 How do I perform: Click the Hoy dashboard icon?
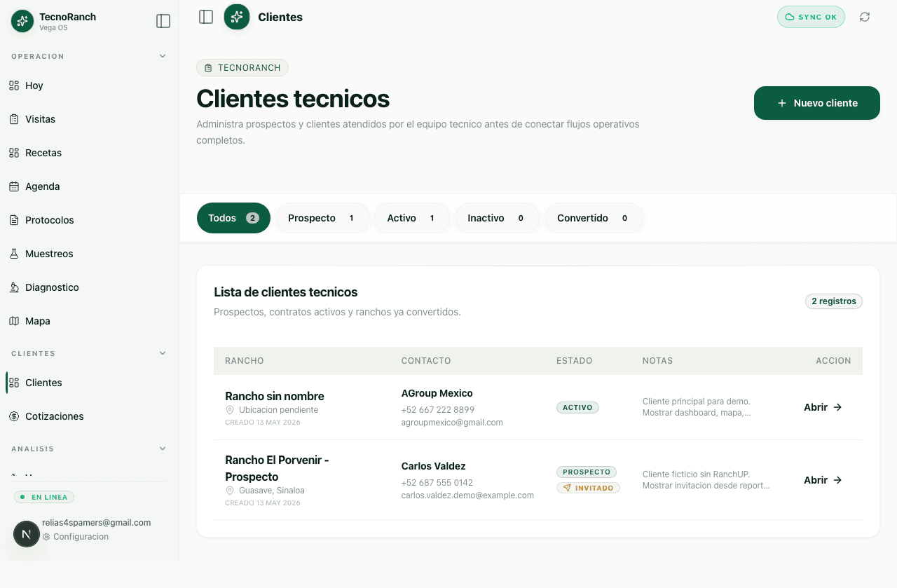(14, 86)
